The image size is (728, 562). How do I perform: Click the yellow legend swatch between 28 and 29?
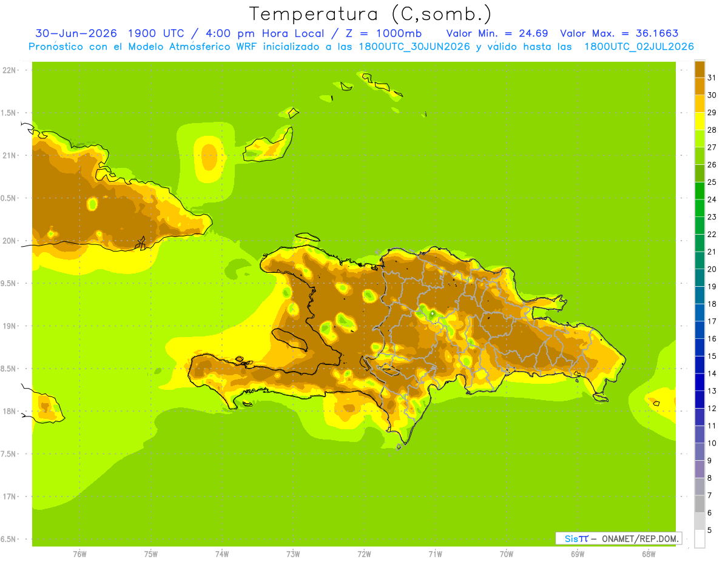(x=699, y=121)
